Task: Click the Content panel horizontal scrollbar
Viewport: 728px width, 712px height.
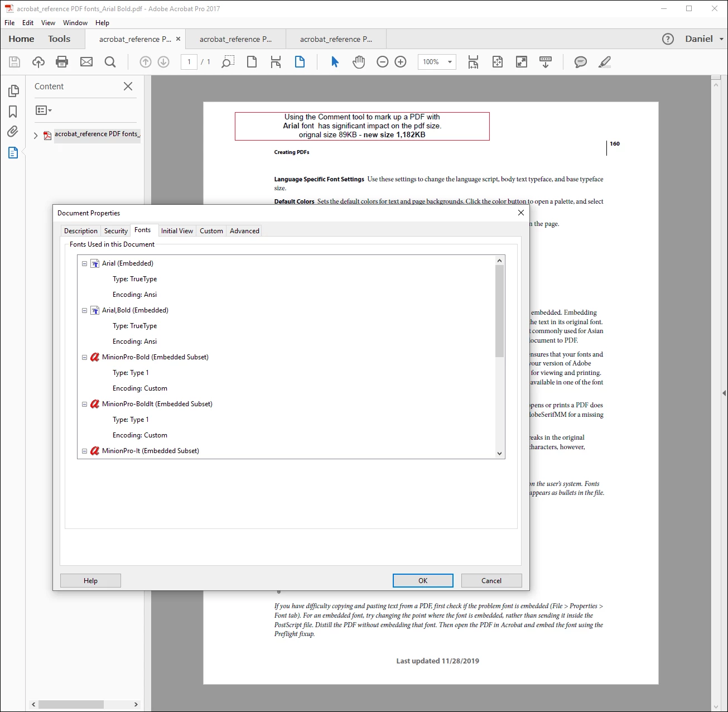Action: point(71,704)
